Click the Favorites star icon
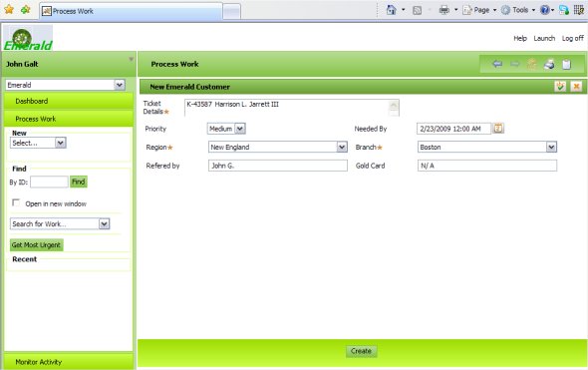Viewport: 588px width, 370px height. pos(9,9)
